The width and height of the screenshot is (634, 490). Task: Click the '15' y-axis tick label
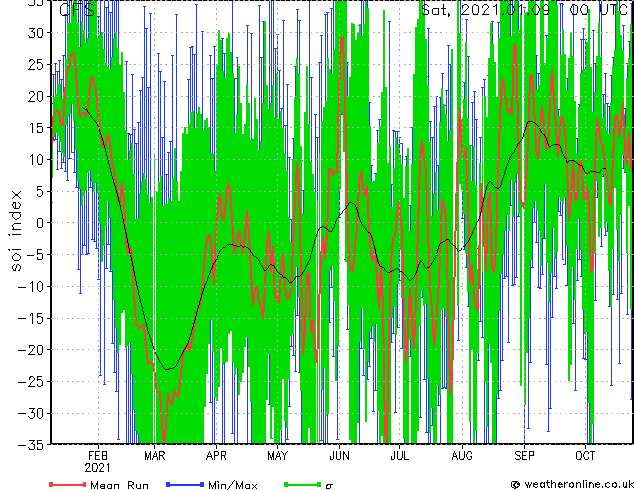click(x=36, y=128)
